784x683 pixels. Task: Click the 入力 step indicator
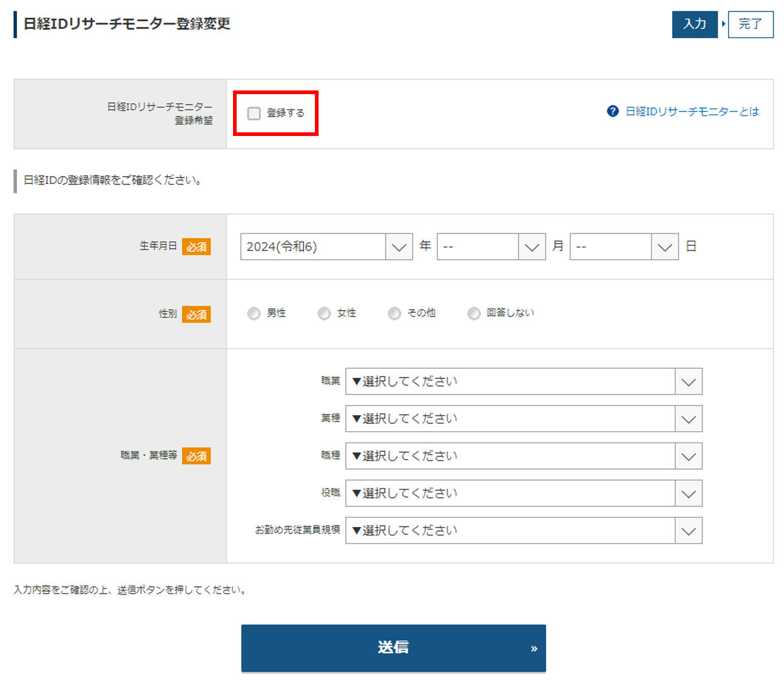pos(695,24)
